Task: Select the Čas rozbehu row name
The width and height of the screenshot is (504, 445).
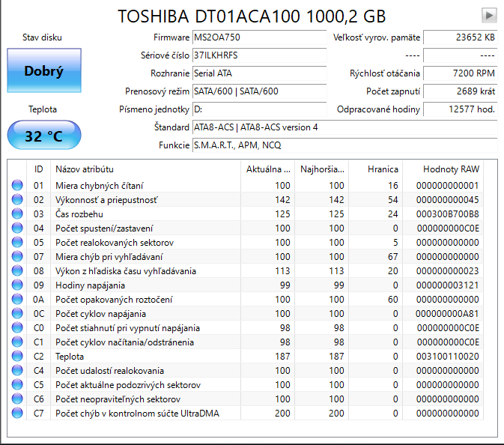Action: (79, 214)
